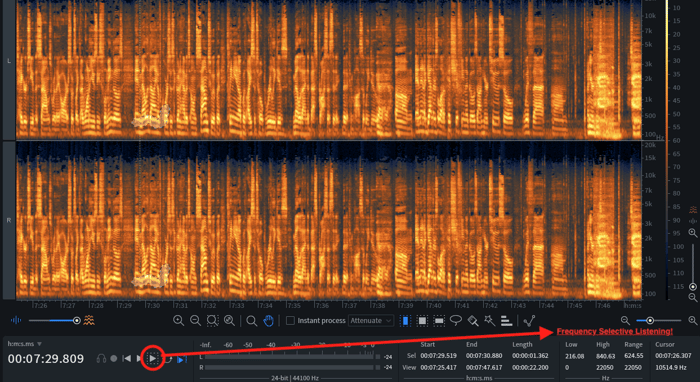Click the cursor frequency 10514.9 Hz
The height and width of the screenshot is (382, 700).
click(x=670, y=367)
